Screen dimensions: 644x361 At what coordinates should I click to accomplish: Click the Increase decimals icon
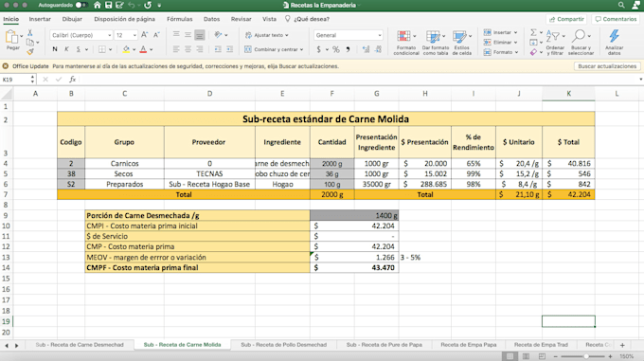point(366,49)
